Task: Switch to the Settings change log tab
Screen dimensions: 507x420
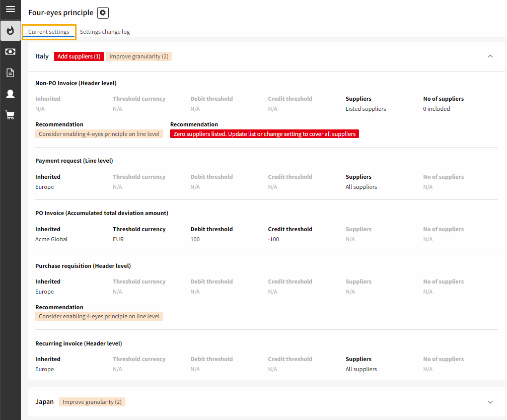Action: (105, 31)
